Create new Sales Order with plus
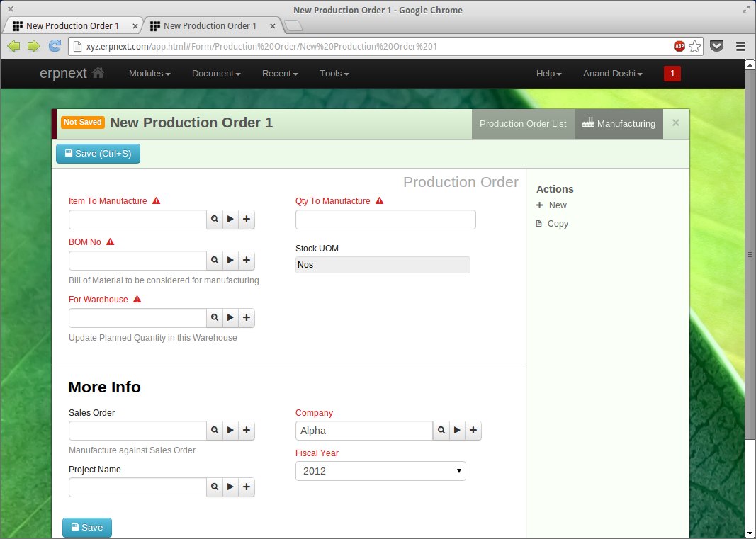Image resolution: width=756 pixels, height=539 pixels. click(247, 431)
